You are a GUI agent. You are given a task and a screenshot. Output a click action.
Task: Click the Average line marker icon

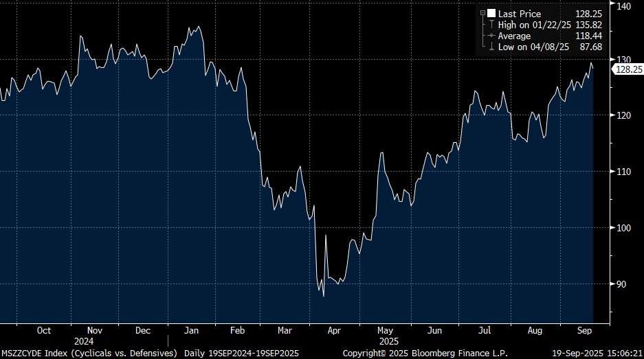tap(491, 36)
